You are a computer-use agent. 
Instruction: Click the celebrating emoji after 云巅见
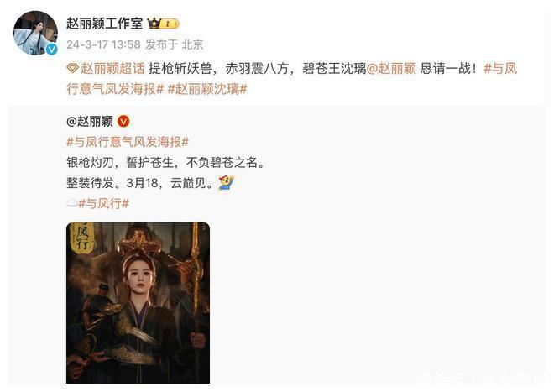(226, 182)
